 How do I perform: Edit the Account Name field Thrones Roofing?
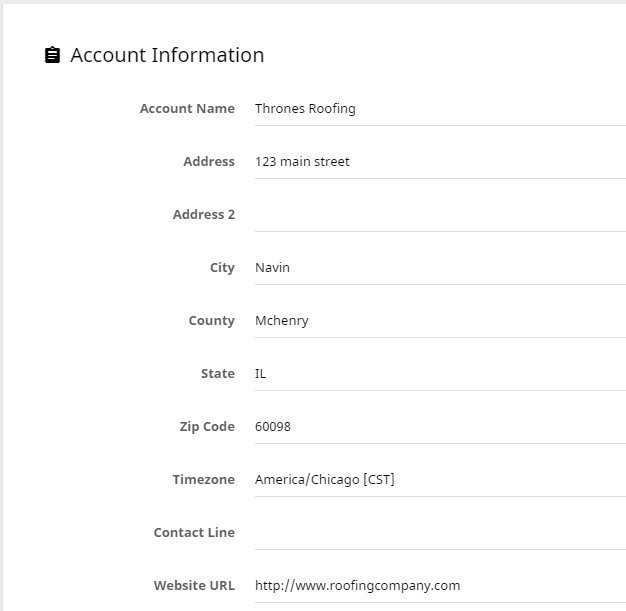(x=440, y=109)
